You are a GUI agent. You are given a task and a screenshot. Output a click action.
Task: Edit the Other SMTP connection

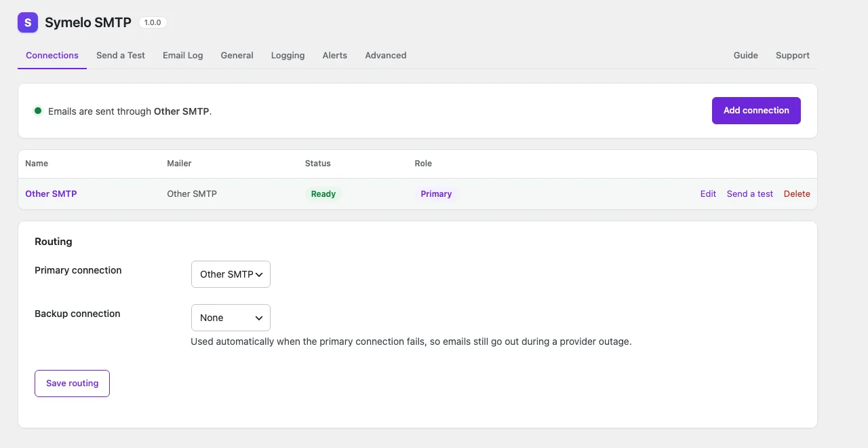point(708,194)
